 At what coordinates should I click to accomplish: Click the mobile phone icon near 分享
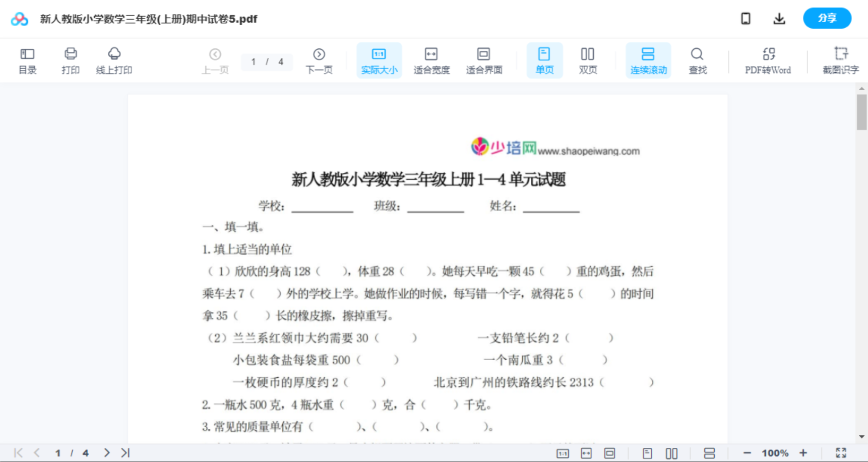click(746, 18)
